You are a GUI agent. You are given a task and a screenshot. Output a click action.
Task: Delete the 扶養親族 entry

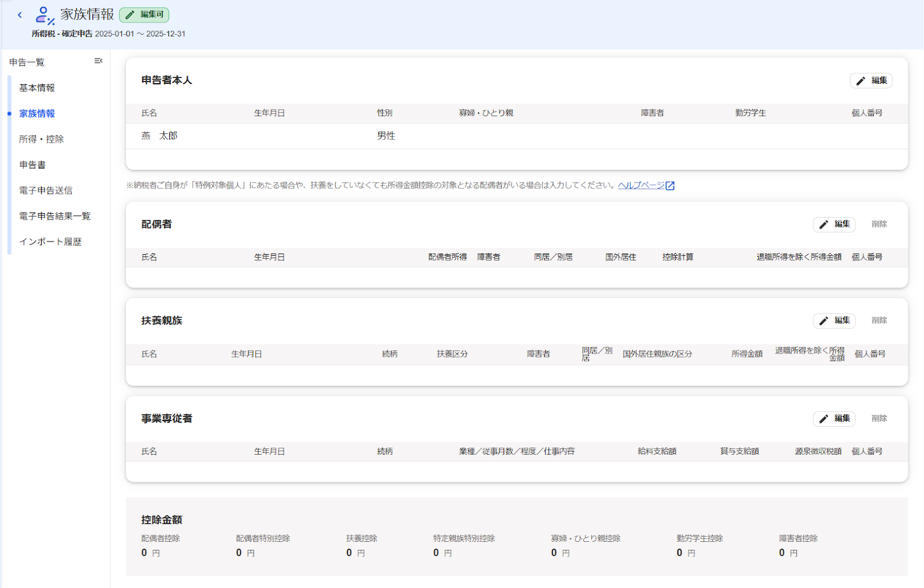[879, 321]
